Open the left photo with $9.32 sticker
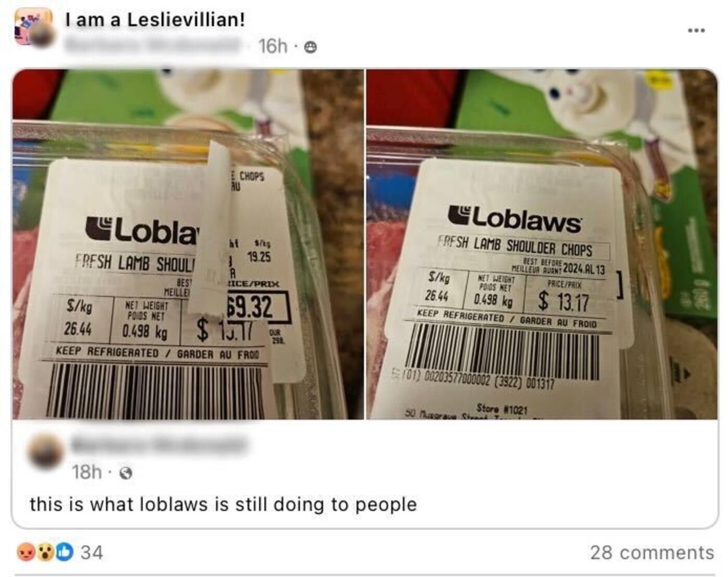Viewport: 728px width, 577px height. coord(188,244)
